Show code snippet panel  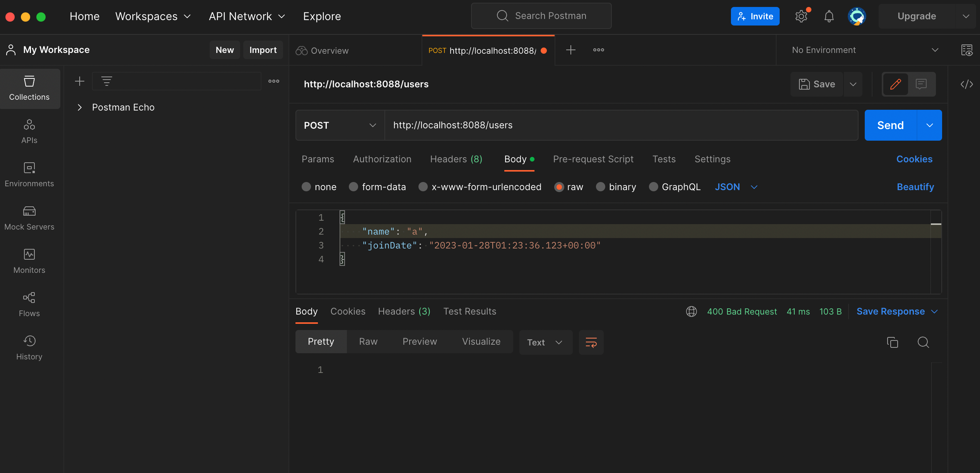(967, 84)
